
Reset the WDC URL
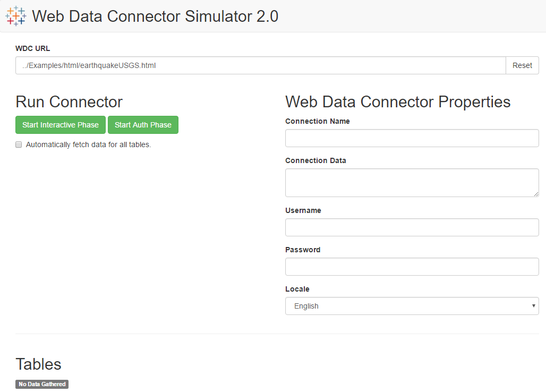point(522,65)
